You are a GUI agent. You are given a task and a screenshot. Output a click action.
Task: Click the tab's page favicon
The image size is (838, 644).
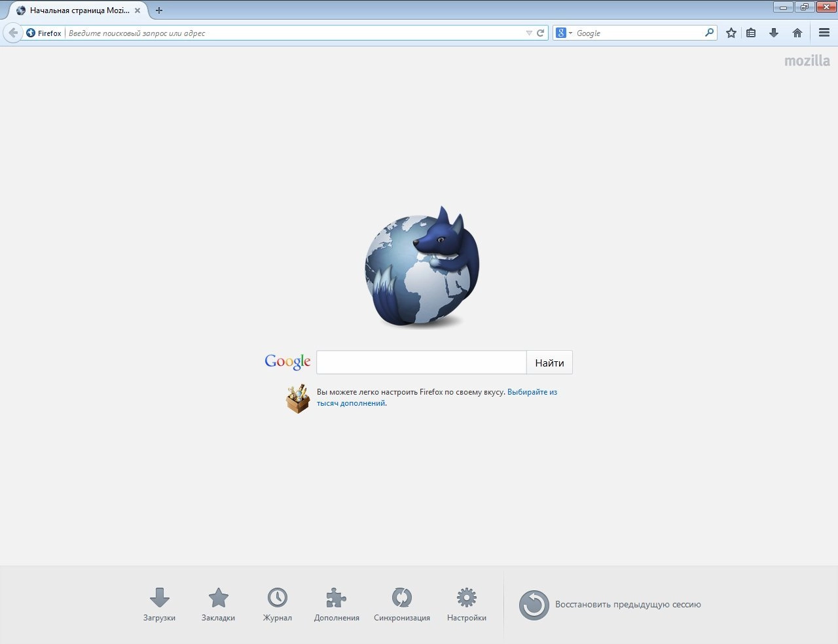pyautogui.click(x=21, y=10)
